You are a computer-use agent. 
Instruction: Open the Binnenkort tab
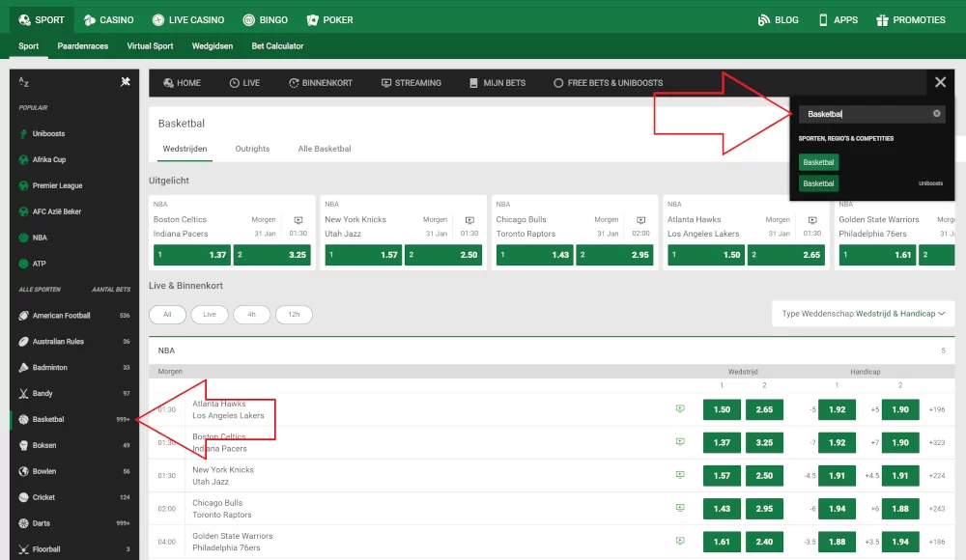pyautogui.click(x=321, y=83)
